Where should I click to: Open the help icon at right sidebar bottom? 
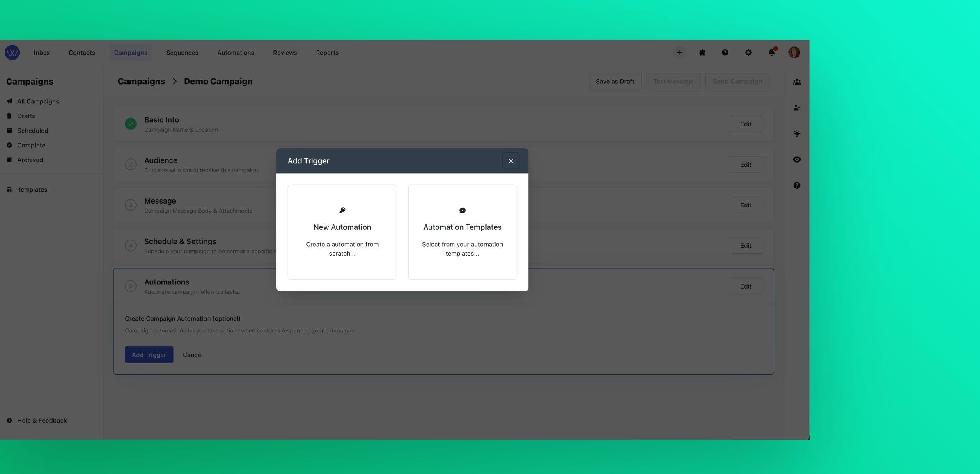(x=796, y=185)
